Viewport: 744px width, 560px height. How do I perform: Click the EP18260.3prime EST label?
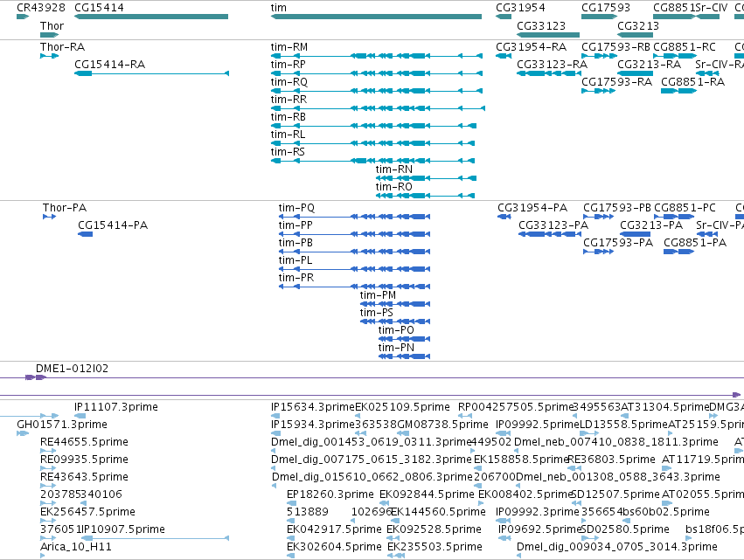pos(330,494)
